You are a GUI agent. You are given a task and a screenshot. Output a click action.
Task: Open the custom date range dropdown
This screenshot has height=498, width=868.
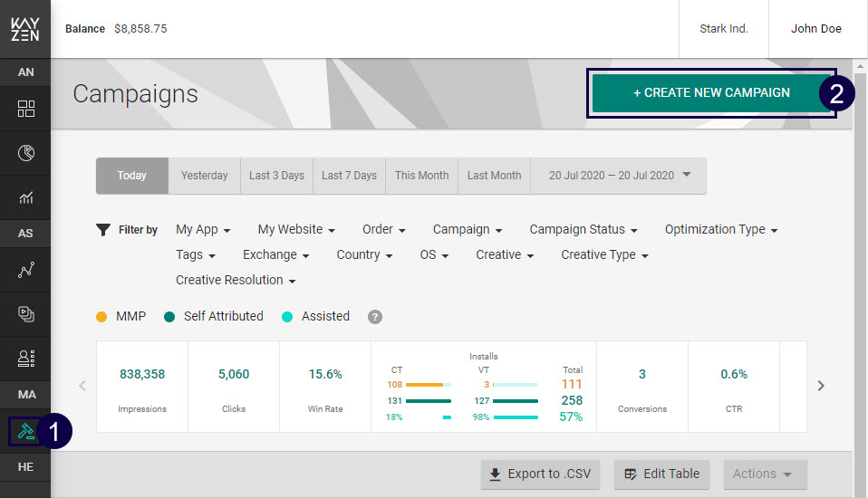(619, 176)
